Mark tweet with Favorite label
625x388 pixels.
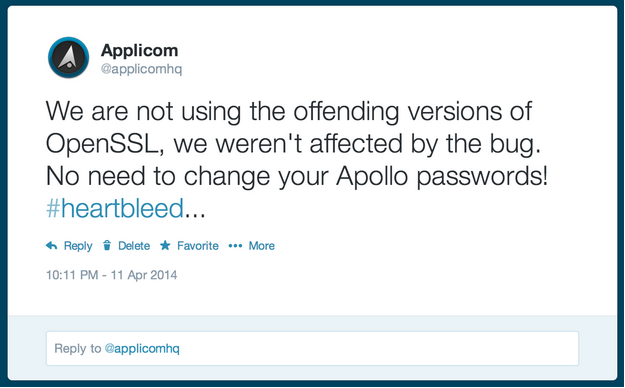(198, 246)
